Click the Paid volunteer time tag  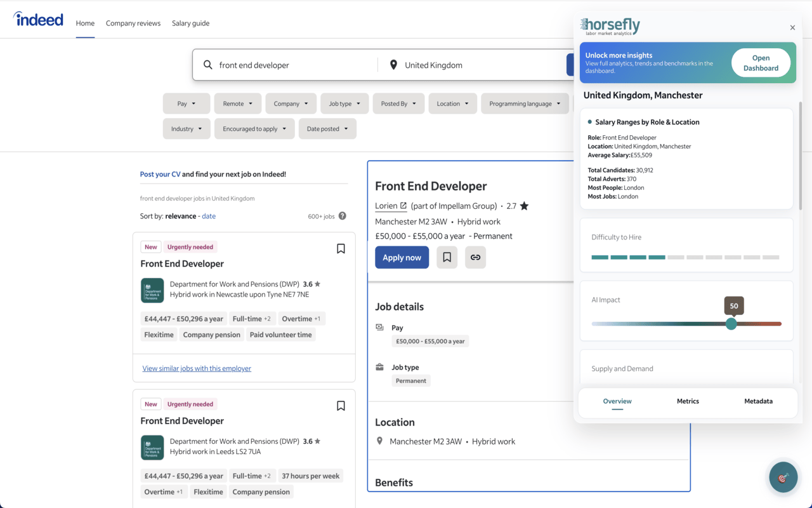(280, 335)
